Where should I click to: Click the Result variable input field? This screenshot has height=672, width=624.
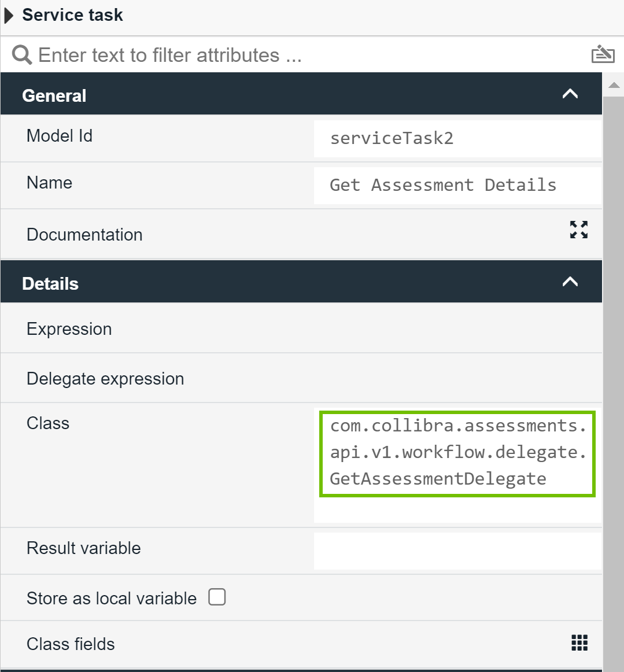point(457,551)
